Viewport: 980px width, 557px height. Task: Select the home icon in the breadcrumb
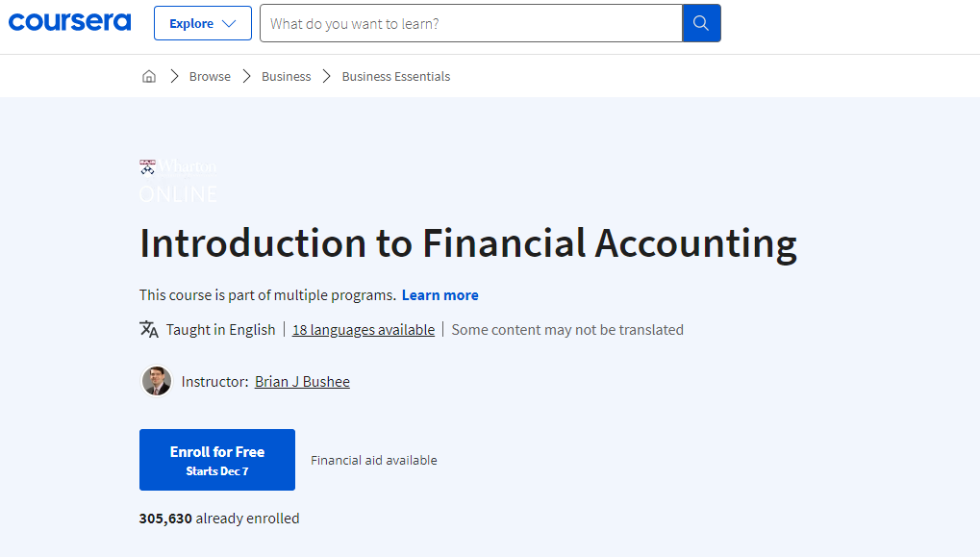pyautogui.click(x=149, y=75)
